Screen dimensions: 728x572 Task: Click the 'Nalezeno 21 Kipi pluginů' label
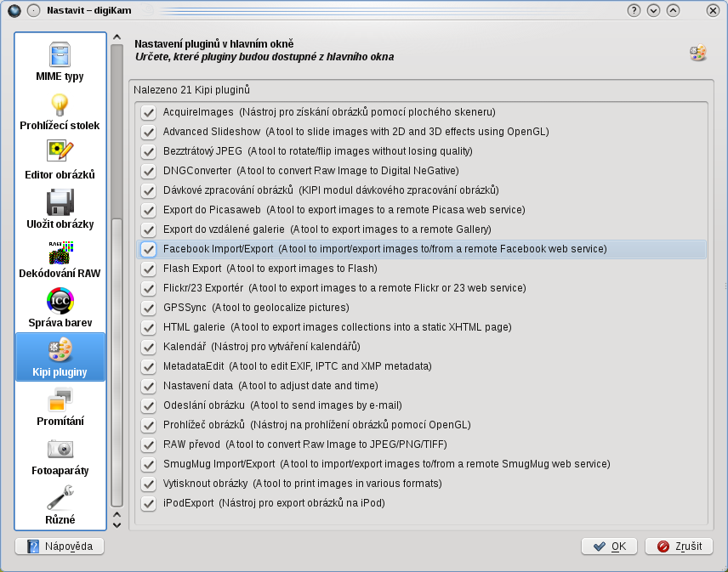191,89
